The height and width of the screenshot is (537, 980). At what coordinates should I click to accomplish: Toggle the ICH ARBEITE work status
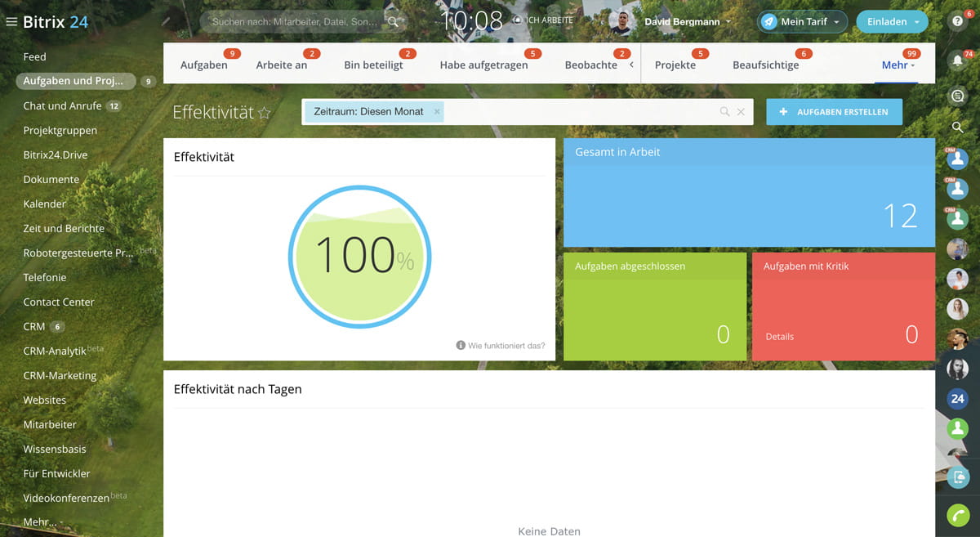[543, 20]
